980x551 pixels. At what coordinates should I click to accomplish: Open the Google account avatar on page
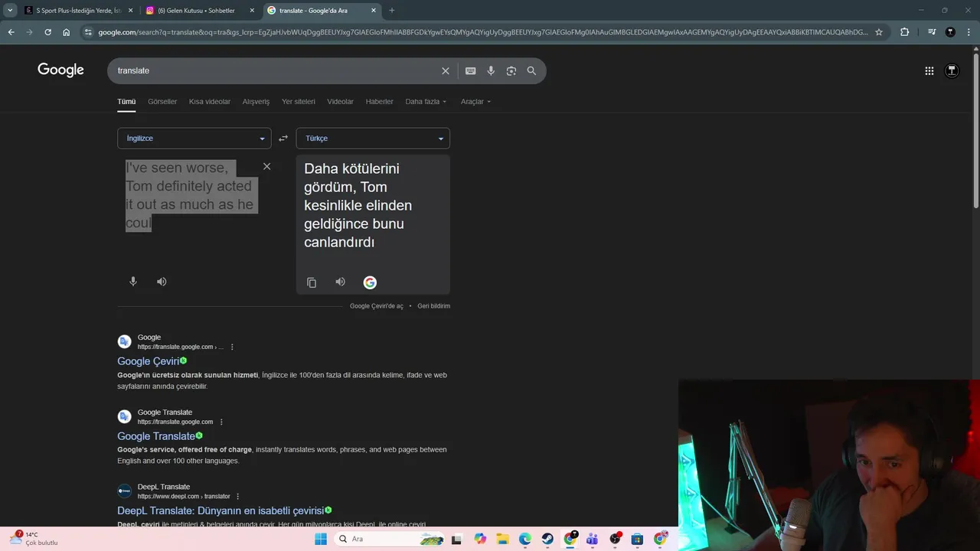[952, 70]
